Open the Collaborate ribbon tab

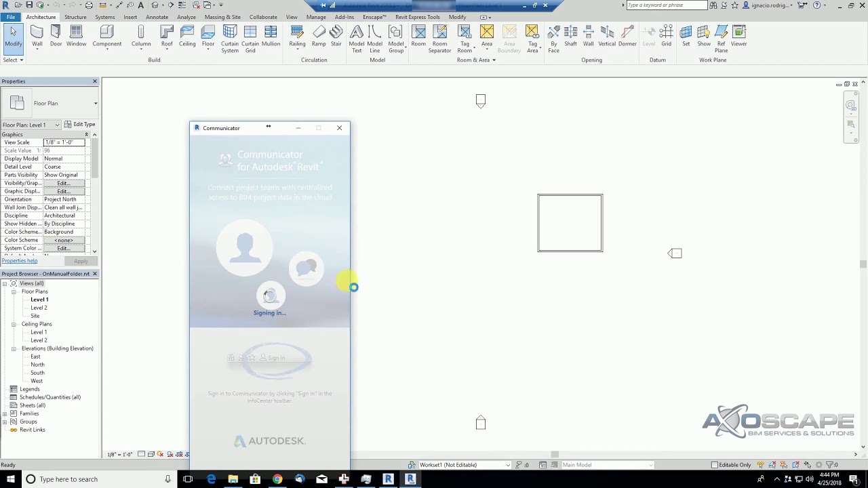coord(263,17)
